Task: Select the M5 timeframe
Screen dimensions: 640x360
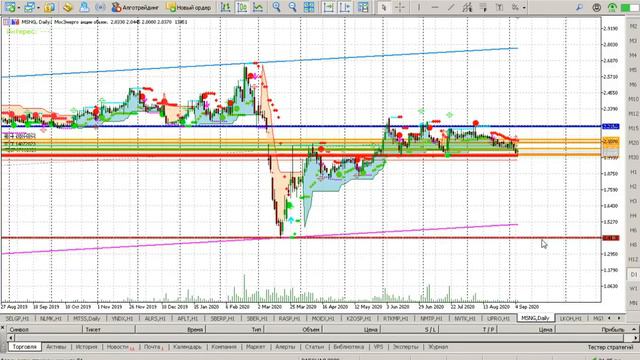Action: (633, 70)
